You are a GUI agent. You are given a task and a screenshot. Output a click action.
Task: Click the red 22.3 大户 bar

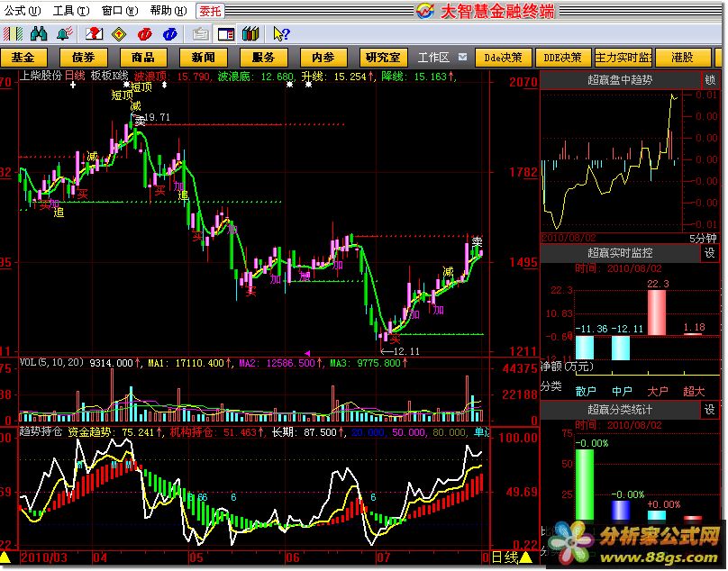click(x=657, y=313)
